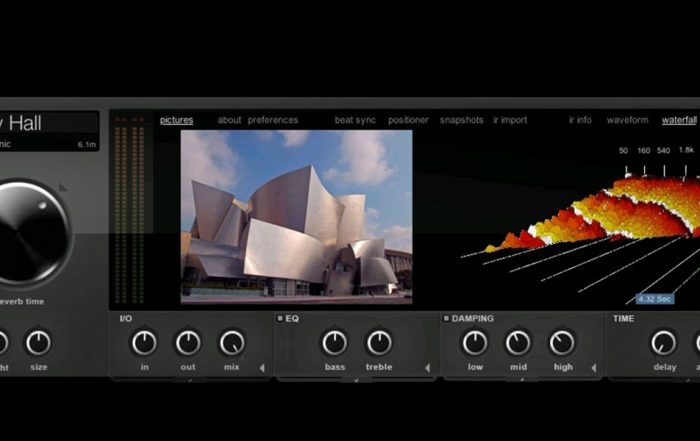Image resolution: width=700 pixels, height=441 pixels.
Task: Click the I/O out level knob
Action: [188, 343]
